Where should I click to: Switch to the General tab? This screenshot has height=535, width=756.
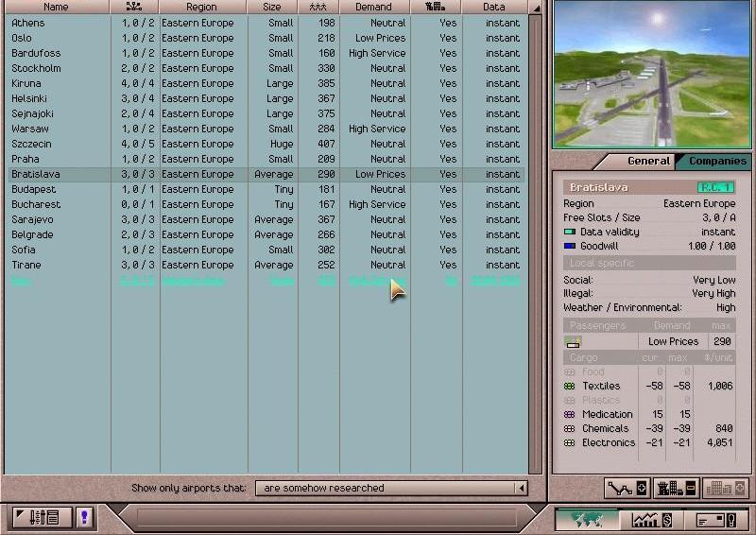pos(649,161)
